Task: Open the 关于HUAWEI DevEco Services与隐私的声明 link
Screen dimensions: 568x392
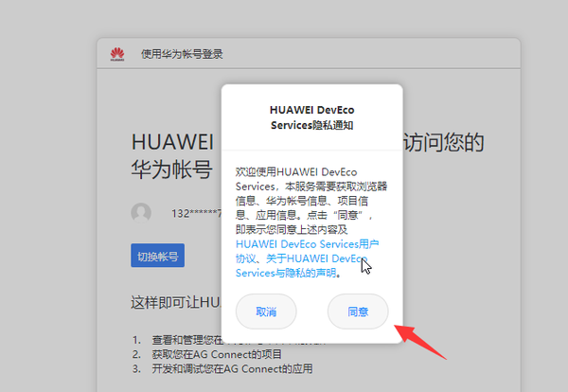Action: pos(301,265)
